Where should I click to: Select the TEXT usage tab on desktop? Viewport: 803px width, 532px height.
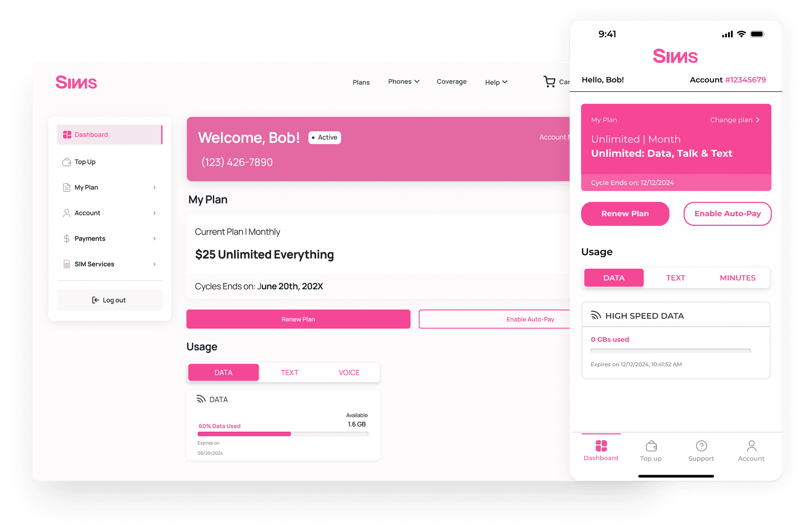[289, 372]
